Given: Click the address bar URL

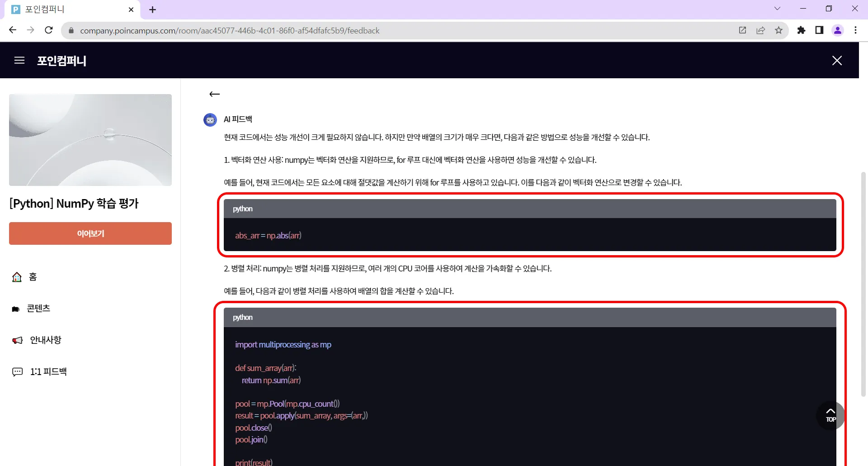Looking at the screenshot, I should [230, 31].
